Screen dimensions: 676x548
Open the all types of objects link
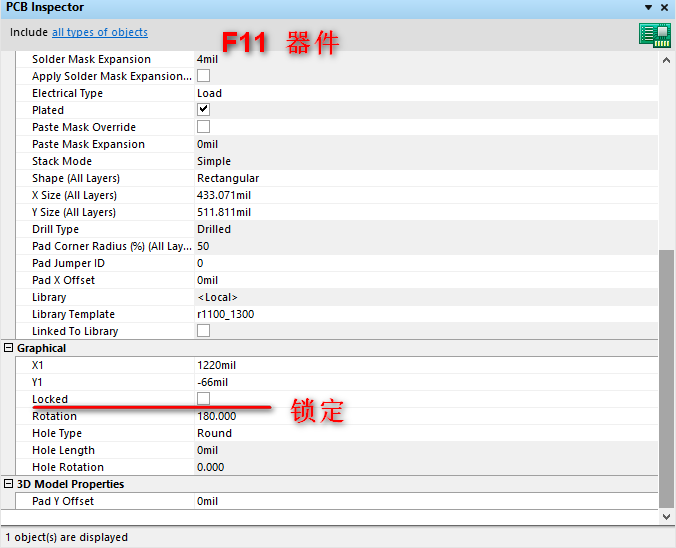coord(100,32)
